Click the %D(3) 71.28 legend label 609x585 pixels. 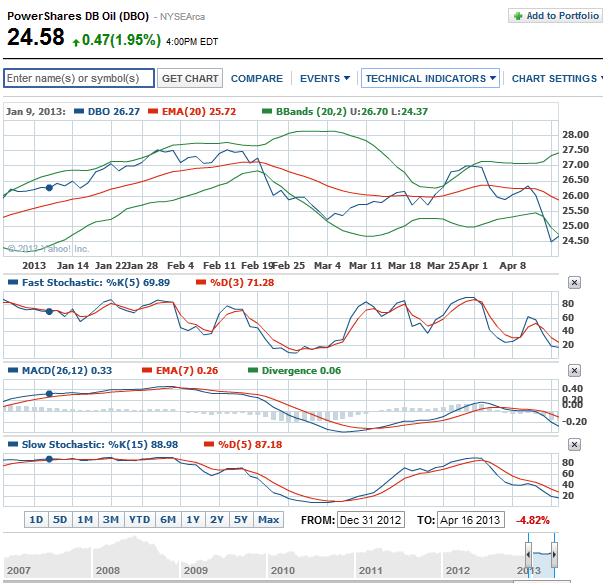(x=242, y=282)
